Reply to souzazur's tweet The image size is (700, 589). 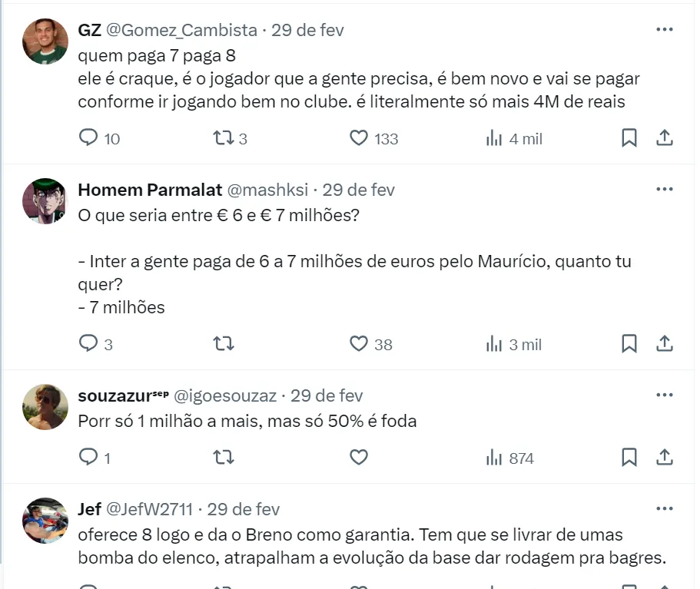click(x=89, y=458)
